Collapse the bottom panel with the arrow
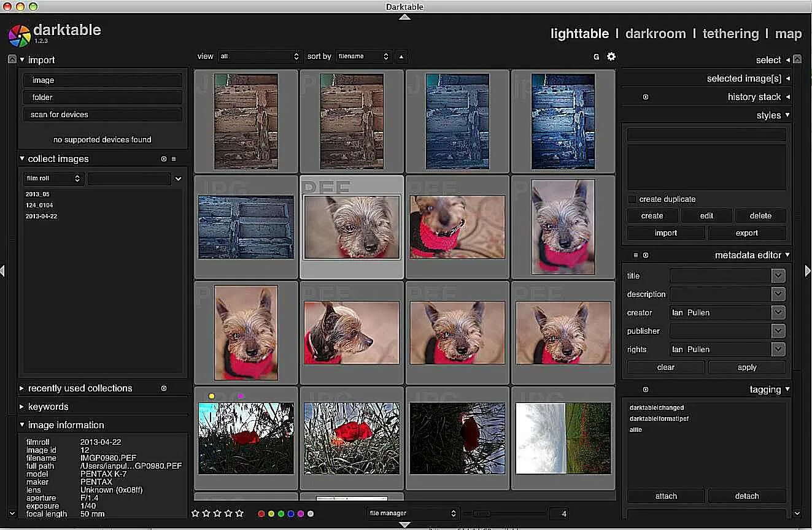 pyautogui.click(x=404, y=525)
